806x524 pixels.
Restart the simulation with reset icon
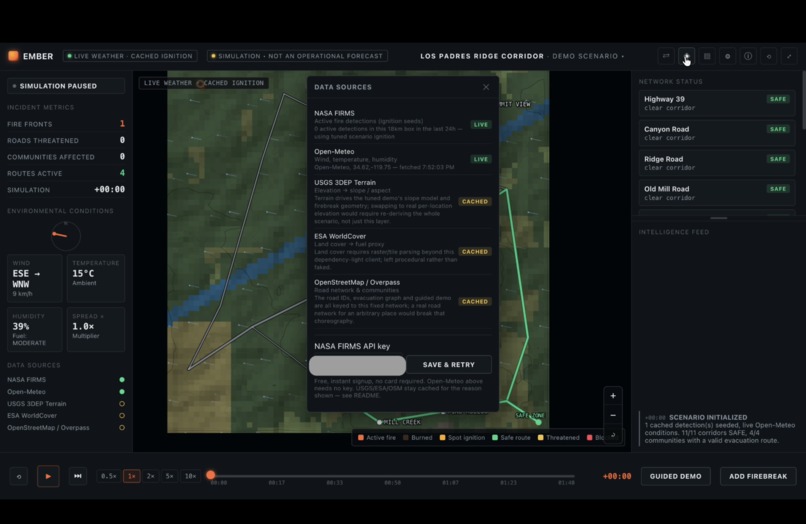coord(19,476)
